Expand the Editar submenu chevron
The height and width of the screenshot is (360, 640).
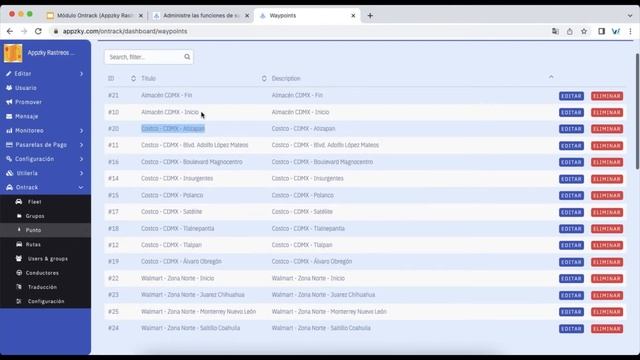click(x=82, y=74)
